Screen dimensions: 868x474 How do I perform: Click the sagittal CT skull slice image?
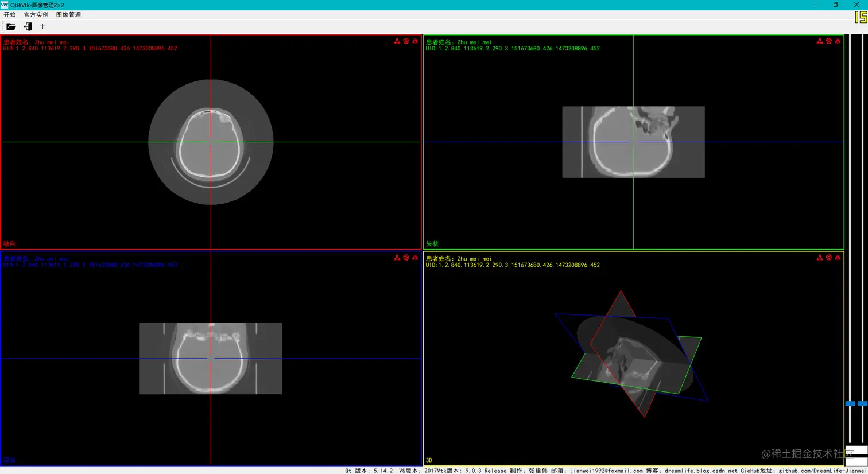click(633, 142)
